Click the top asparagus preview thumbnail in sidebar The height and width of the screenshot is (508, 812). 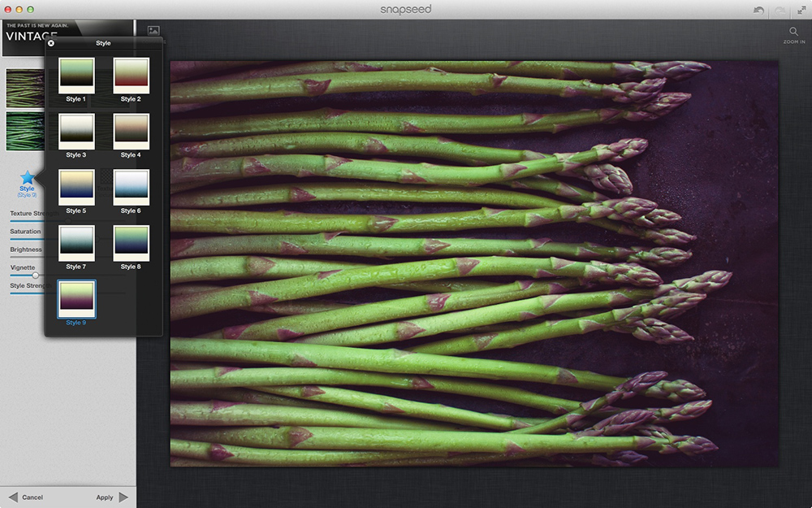25,88
